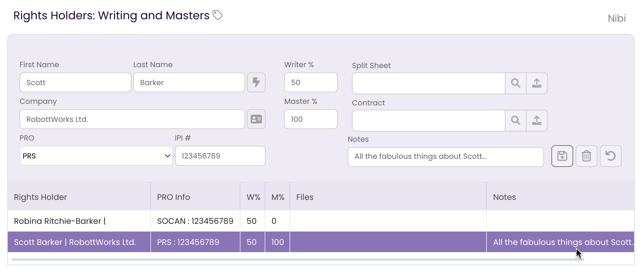The image size is (644, 277).
Task: Click the M% column header
Action: click(x=278, y=197)
